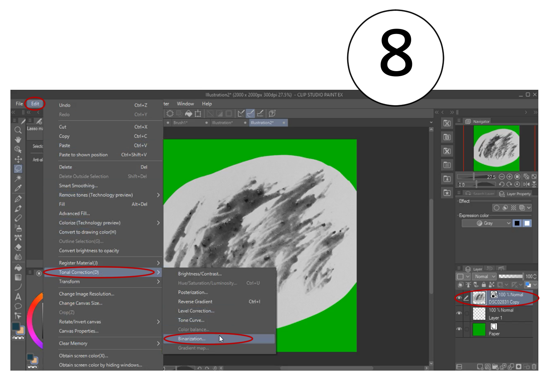Open the Window menu
The width and height of the screenshot is (548, 392).
click(x=185, y=104)
